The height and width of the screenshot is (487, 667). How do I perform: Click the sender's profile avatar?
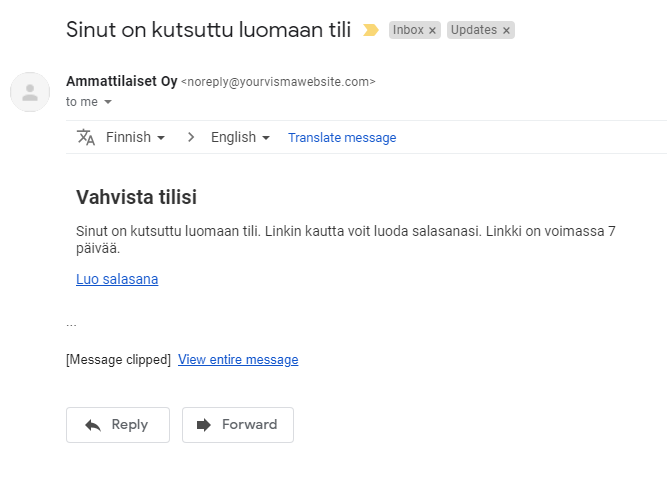(x=30, y=92)
